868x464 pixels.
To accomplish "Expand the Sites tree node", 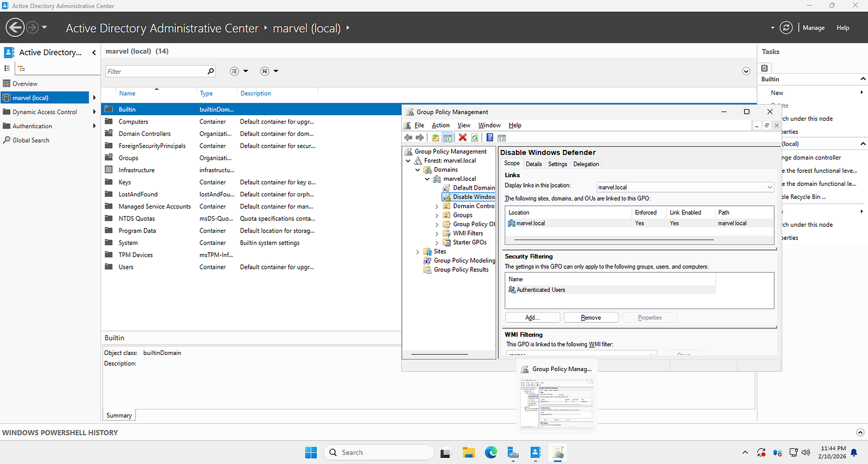I will pos(417,252).
